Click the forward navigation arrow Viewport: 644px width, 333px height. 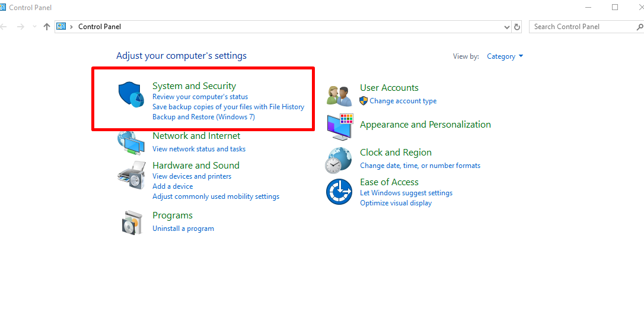tap(20, 27)
